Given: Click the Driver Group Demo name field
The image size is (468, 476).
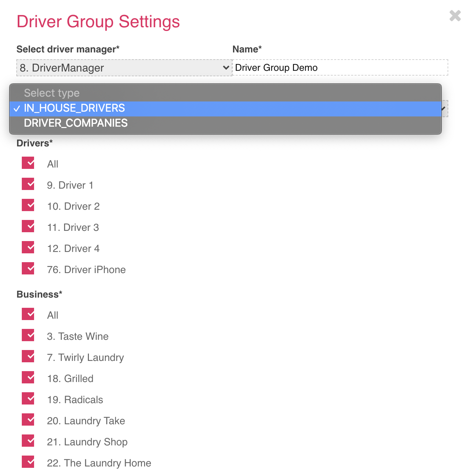Looking at the screenshot, I should pos(340,67).
